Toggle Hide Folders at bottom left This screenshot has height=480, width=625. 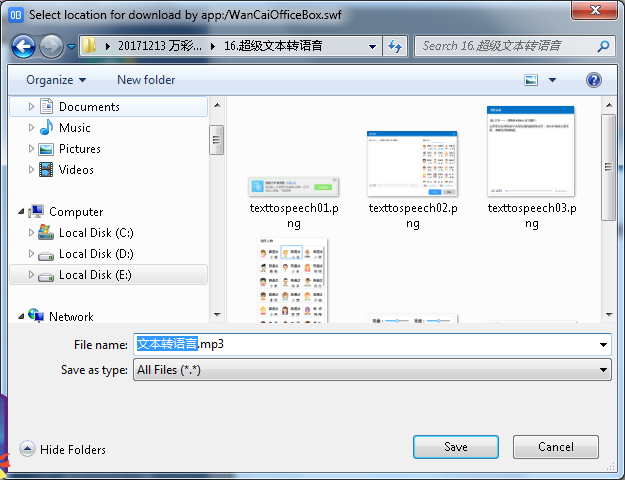63,450
